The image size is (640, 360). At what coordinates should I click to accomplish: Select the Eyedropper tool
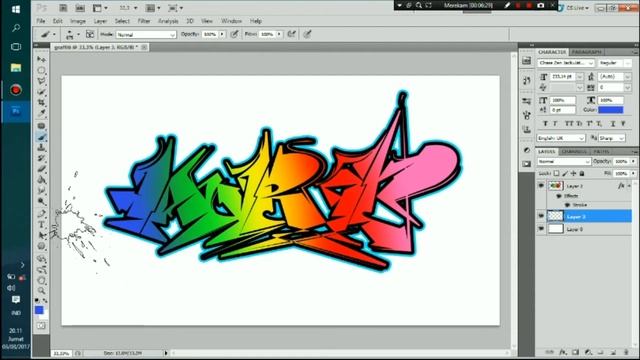(41, 113)
